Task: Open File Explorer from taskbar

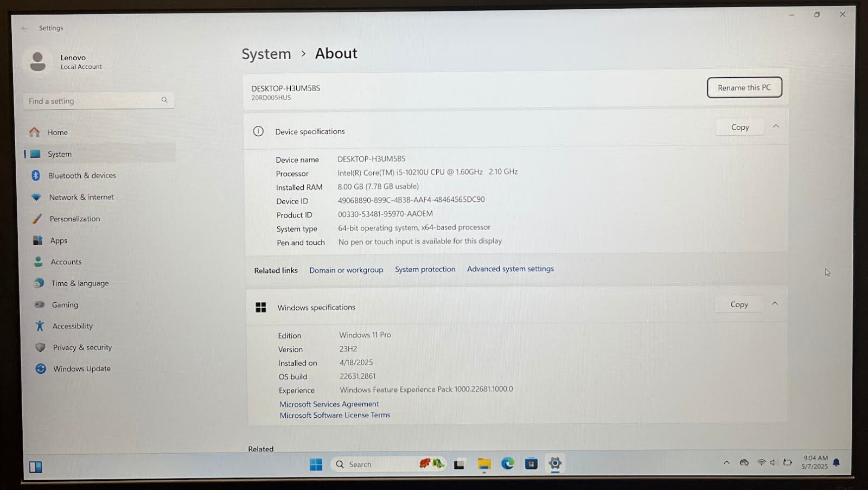Action: (484, 464)
